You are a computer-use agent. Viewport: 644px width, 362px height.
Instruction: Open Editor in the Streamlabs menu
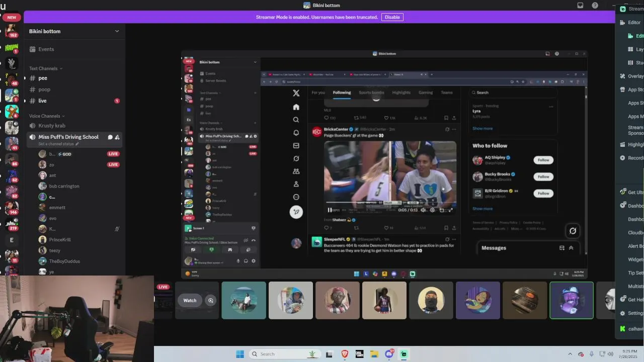click(x=631, y=23)
